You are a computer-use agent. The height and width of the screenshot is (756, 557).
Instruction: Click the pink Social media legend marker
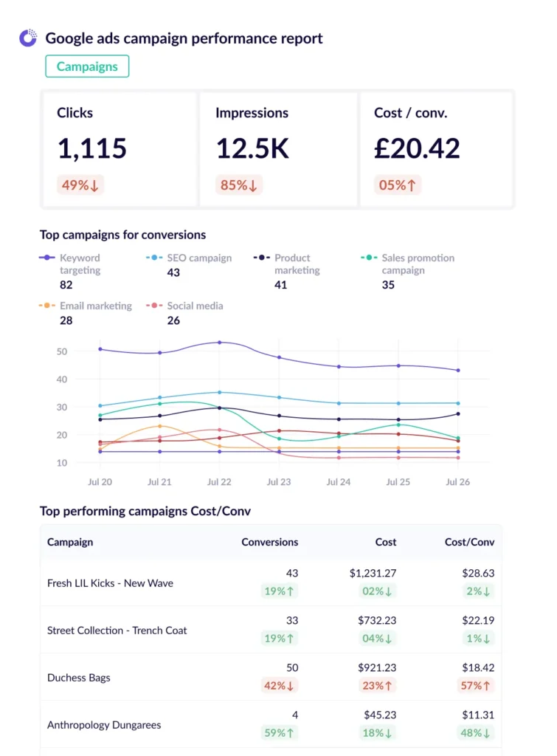154,306
